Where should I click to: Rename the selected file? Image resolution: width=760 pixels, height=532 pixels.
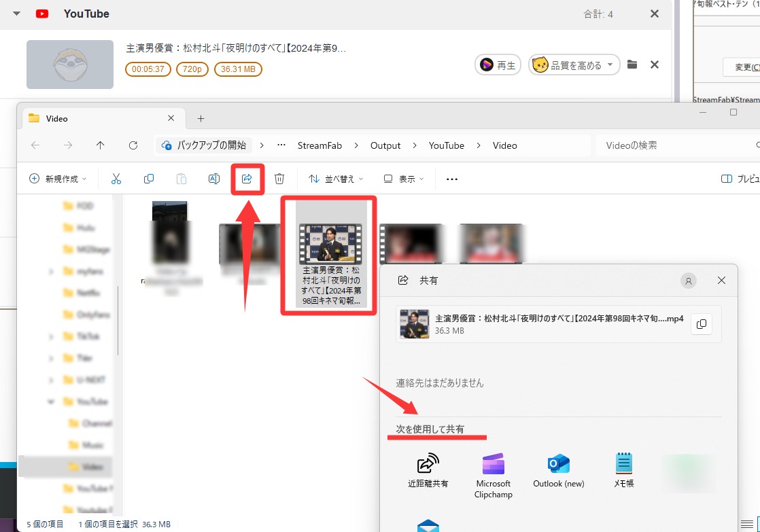coord(213,179)
